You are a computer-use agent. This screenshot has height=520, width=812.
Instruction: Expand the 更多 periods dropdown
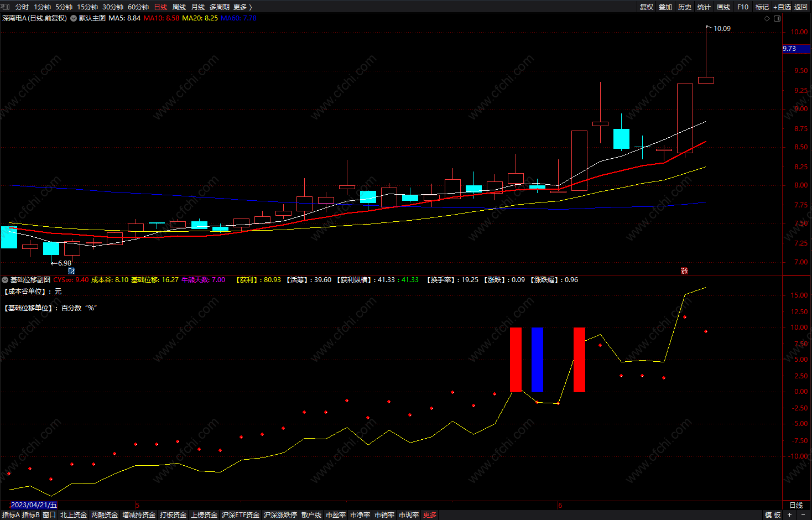pyautogui.click(x=243, y=7)
